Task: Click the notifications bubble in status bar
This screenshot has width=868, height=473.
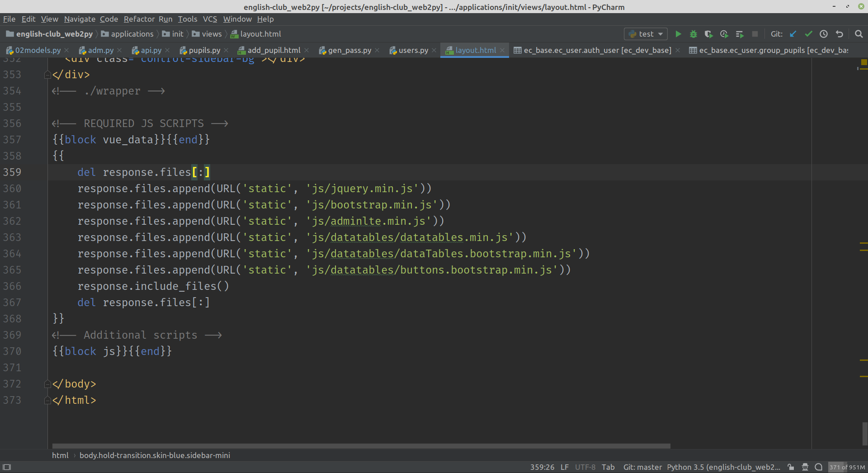Action: pos(819,467)
